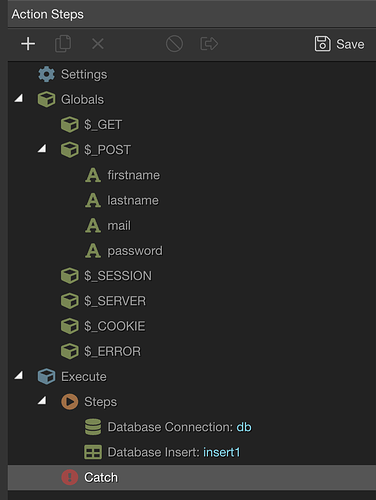The width and height of the screenshot is (376, 500).
Task: Select the mail POST variable
Action: (x=119, y=226)
